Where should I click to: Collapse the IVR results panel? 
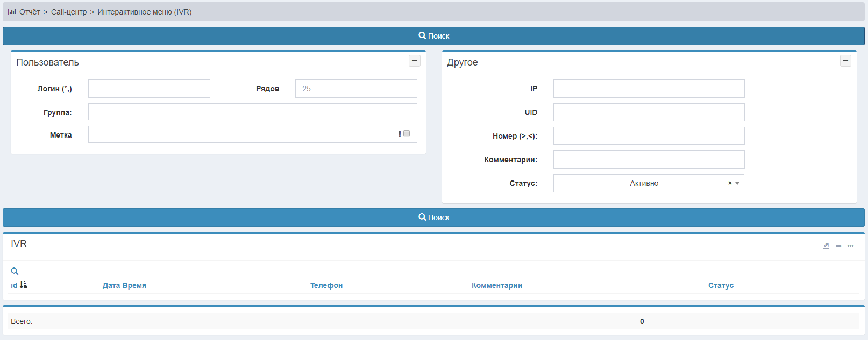coord(838,246)
